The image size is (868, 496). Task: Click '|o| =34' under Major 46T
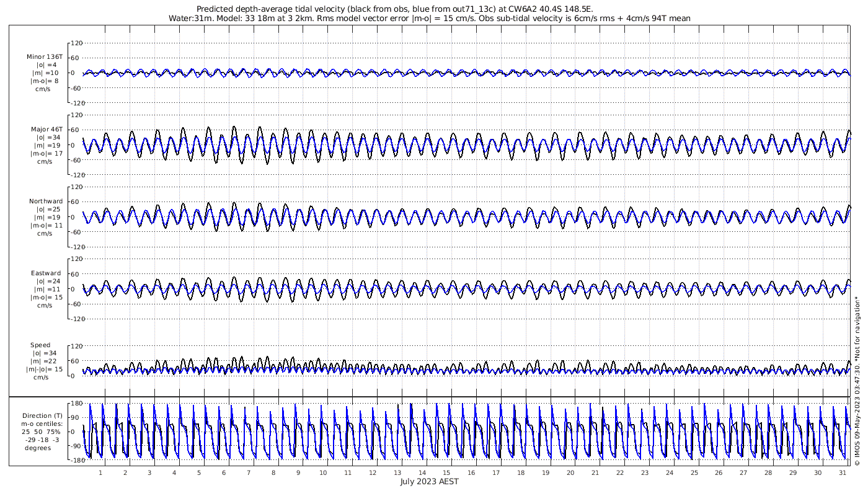(x=48, y=137)
